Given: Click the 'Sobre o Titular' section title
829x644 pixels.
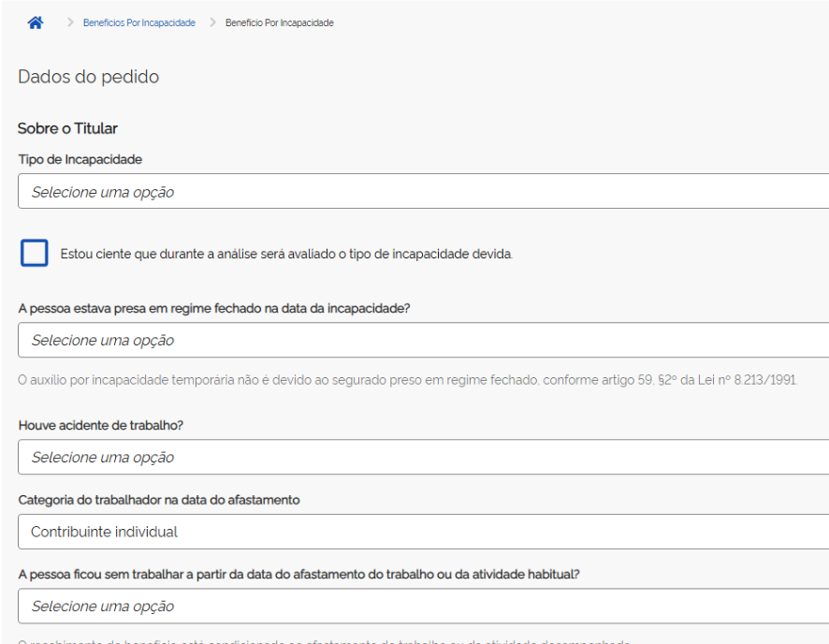Looking at the screenshot, I should tap(67, 129).
